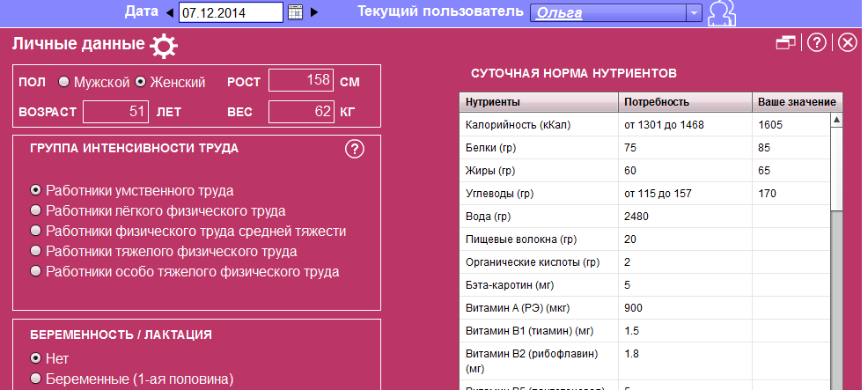Click the Ольга user combo box
The image size is (868, 390).
pyautogui.click(x=607, y=12)
